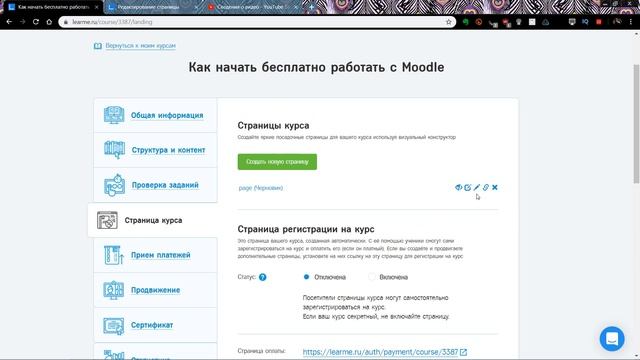Click the pencil rename icon for page
Image resolution: width=640 pixels, height=360 pixels.
[x=477, y=187]
